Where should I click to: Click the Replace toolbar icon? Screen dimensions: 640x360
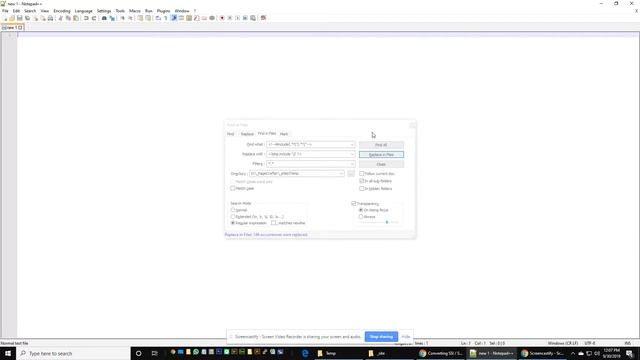click(x=112, y=18)
